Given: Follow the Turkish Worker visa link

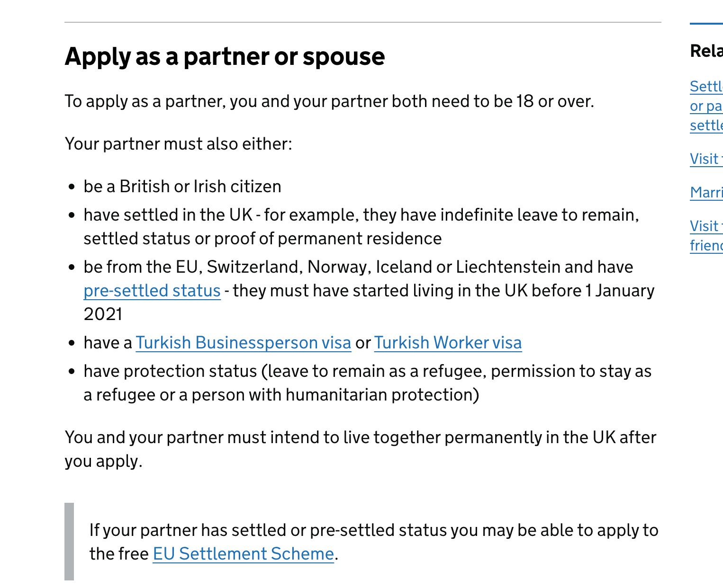Looking at the screenshot, I should click(448, 343).
